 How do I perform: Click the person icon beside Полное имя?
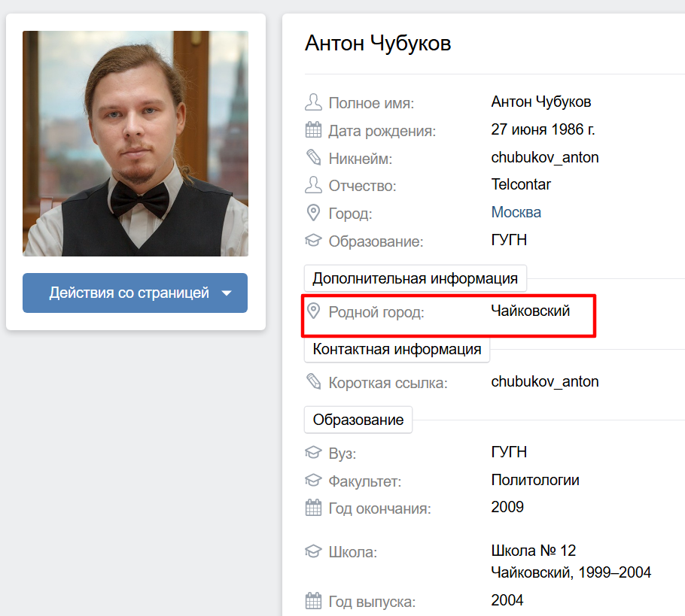313,102
